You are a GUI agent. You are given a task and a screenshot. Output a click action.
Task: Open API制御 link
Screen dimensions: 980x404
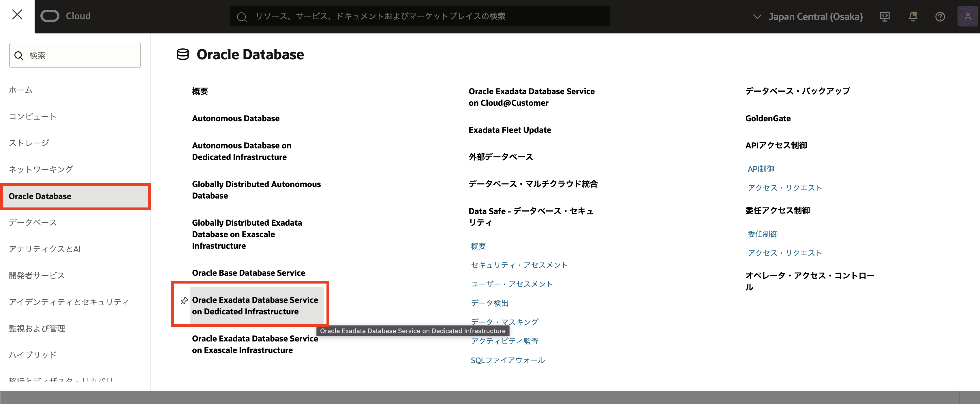pyautogui.click(x=761, y=169)
